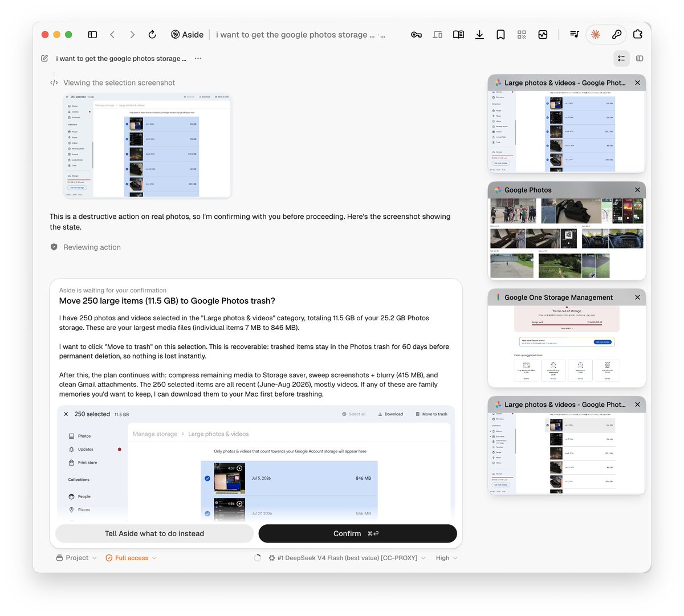Click the Move 250 large items heading
This screenshot has height=616, width=684.
point(167,301)
